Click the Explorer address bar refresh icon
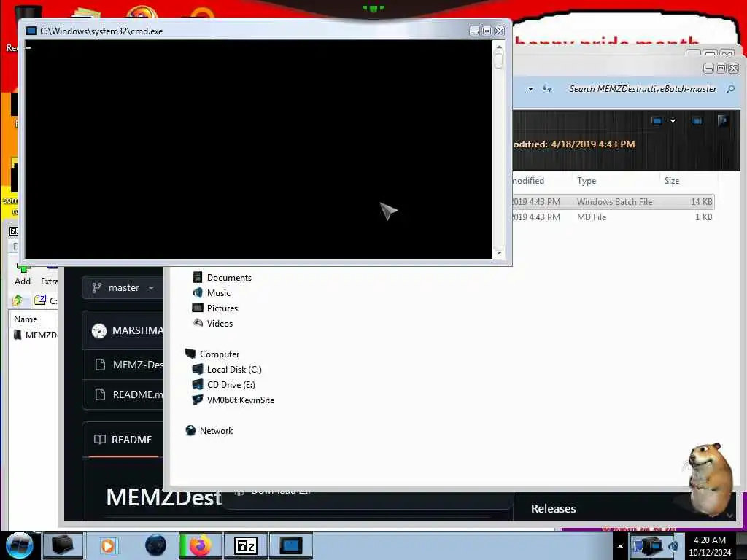The width and height of the screenshot is (747, 560). pos(547,89)
